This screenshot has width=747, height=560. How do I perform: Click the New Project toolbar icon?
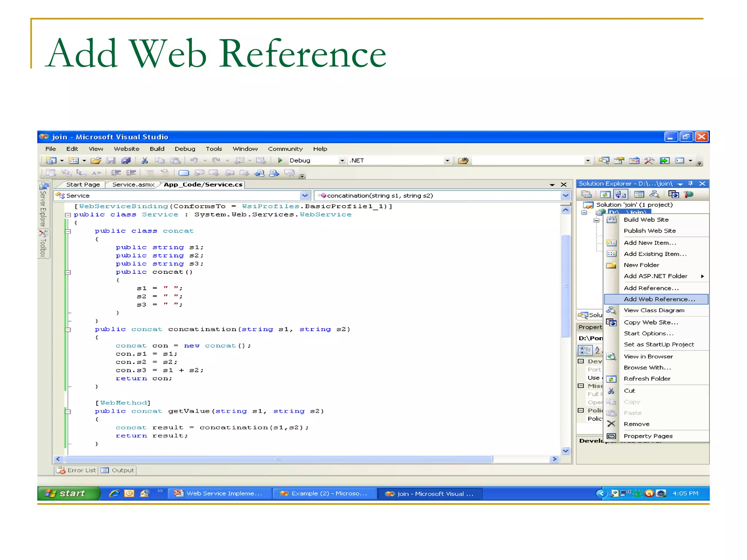pyautogui.click(x=51, y=160)
